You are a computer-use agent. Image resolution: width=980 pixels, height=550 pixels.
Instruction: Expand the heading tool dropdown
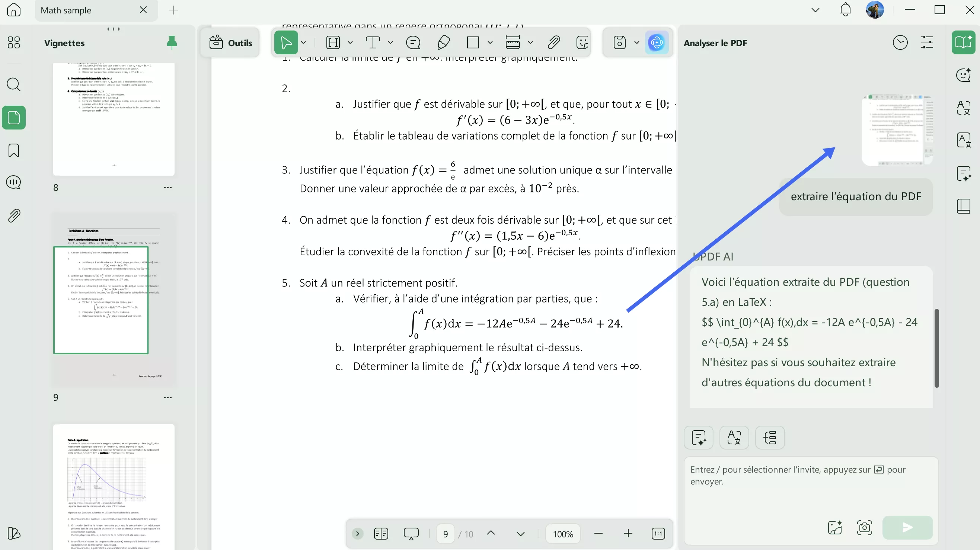[350, 42]
